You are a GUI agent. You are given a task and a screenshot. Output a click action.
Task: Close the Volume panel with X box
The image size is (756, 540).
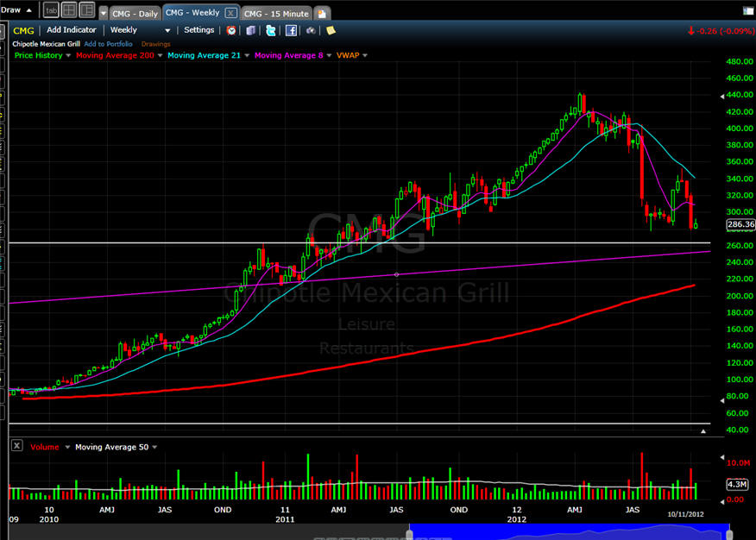[16, 447]
